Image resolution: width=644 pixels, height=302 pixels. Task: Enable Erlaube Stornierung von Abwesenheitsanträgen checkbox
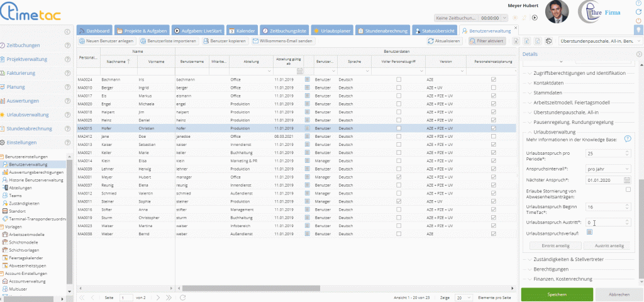(628, 189)
